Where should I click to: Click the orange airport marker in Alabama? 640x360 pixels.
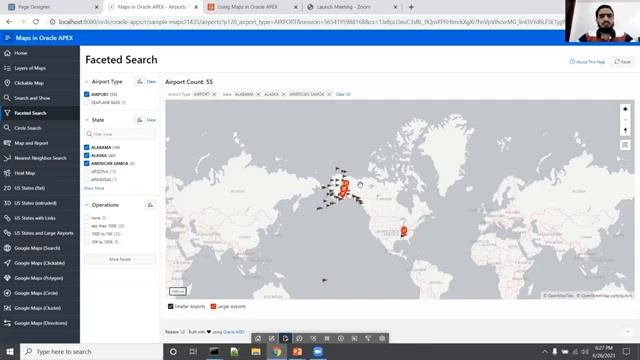404,231
